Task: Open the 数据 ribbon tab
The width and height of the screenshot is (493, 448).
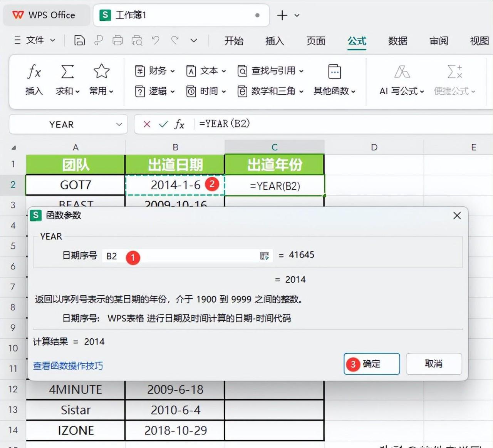Action: (x=398, y=40)
